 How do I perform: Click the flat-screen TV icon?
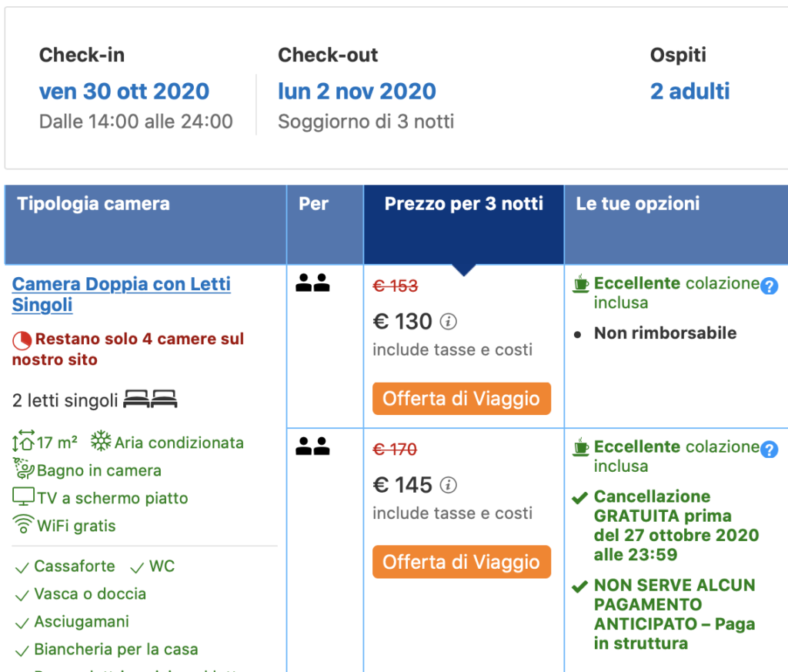point(24,496)
